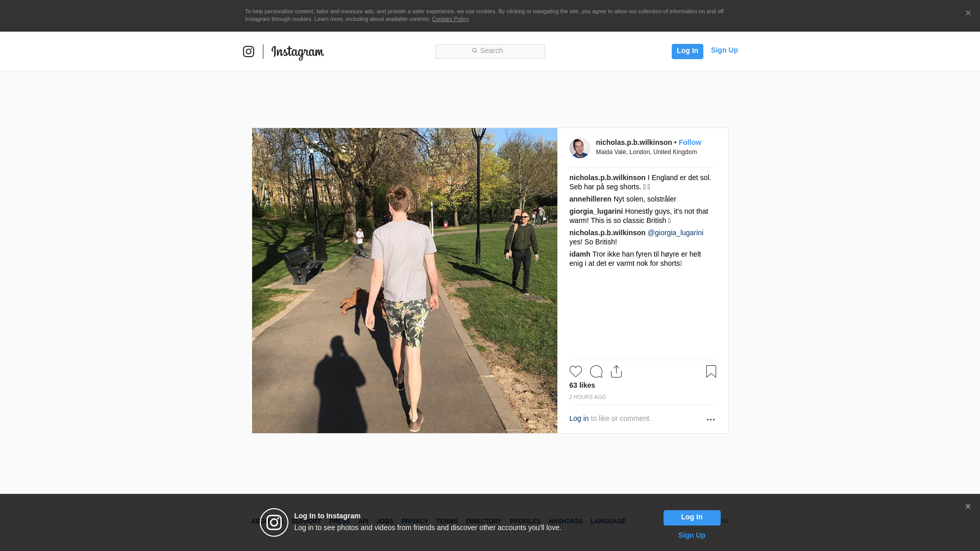Image resolution: width=980 pixels, height=551 pixels.
Task: Open the HASHTAGS footer link
Action: [x=565, y=521]
